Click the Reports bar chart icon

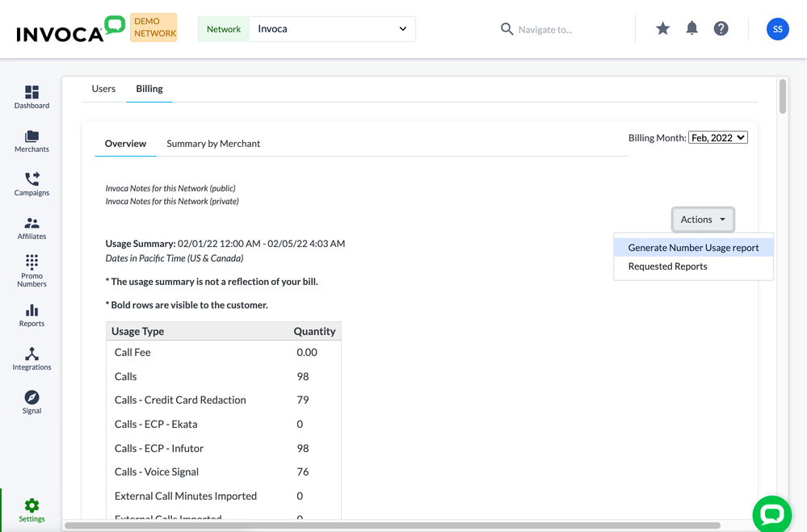tap(32, 311)
